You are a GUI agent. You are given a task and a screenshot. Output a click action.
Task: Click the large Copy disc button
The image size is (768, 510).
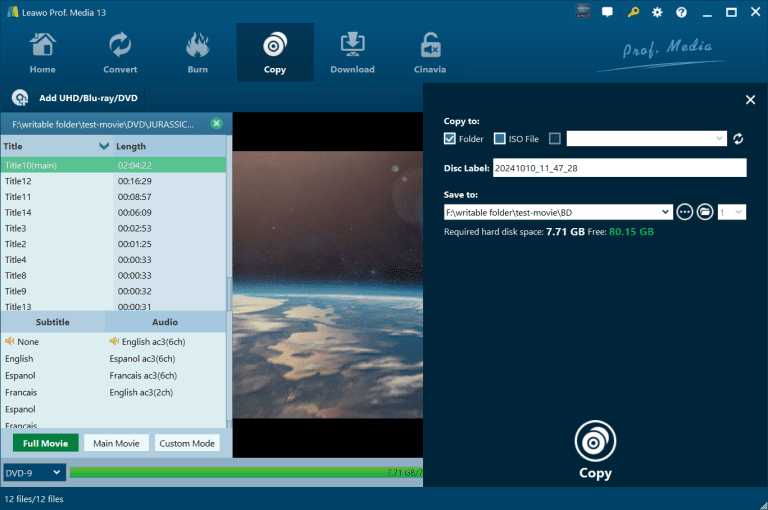(595, 441)
